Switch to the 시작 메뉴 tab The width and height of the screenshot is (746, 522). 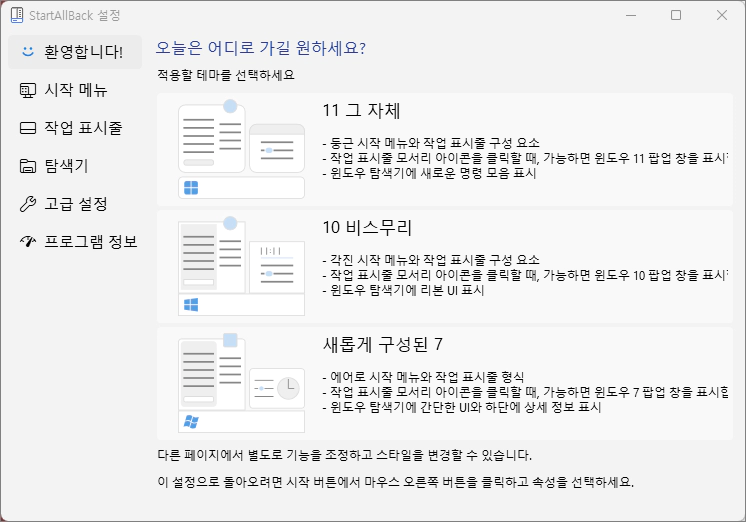(75, 90)
